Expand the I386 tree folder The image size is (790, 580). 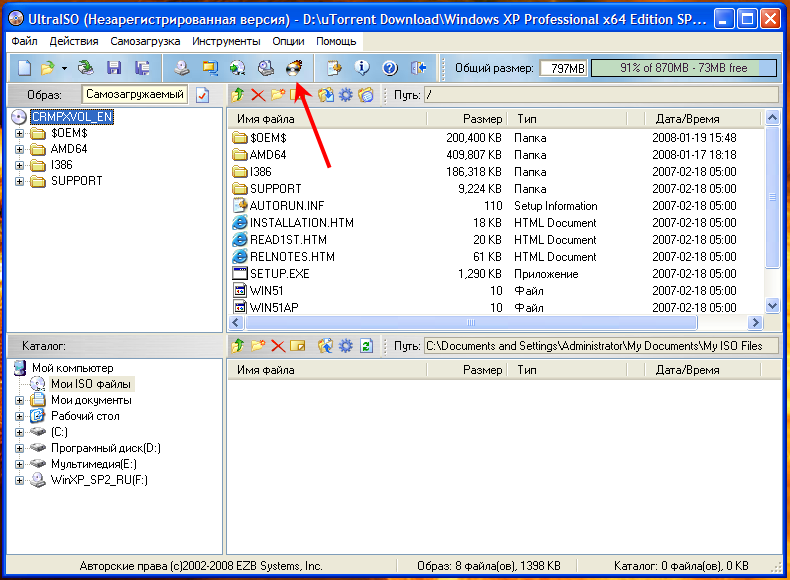pos(19,165)
